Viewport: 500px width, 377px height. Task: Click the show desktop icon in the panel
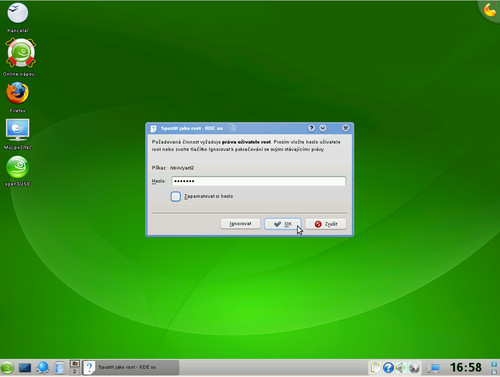(x=25, y=368)
